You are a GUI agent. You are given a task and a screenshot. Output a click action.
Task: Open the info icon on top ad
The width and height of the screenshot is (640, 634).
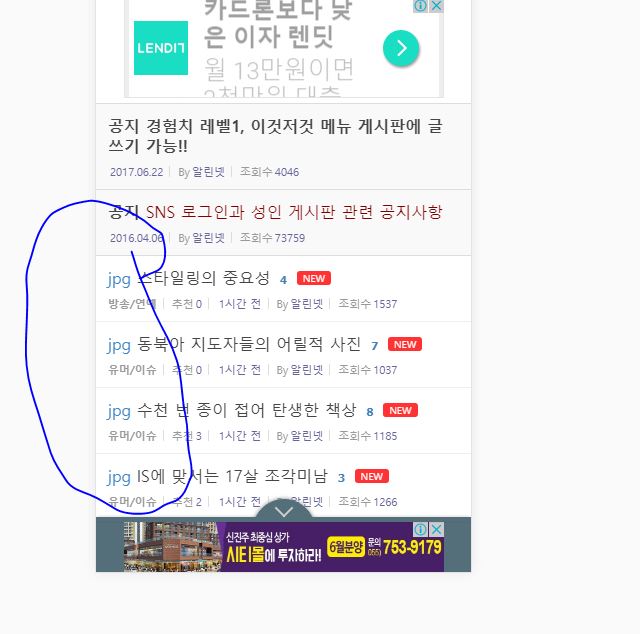(420, 6)
